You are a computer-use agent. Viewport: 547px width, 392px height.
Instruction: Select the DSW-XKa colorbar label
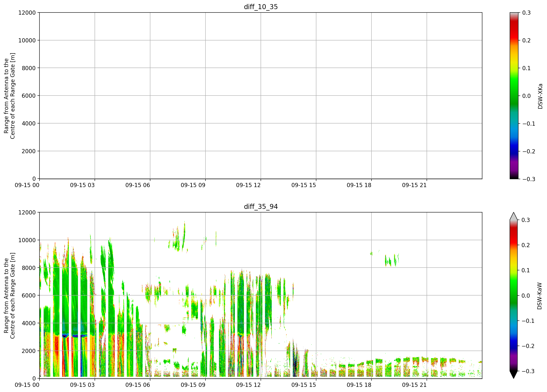click(540, 96)
